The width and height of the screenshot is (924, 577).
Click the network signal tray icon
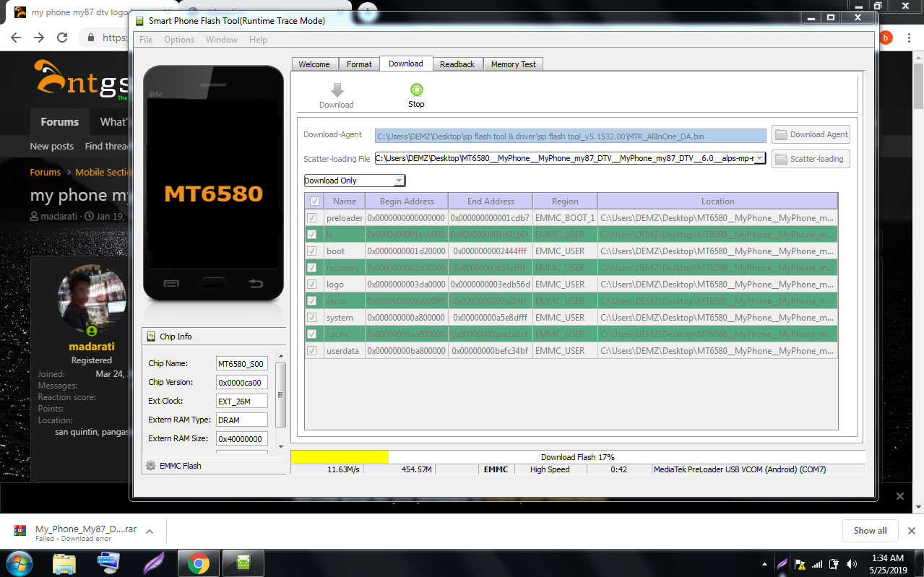coord(817,564)
